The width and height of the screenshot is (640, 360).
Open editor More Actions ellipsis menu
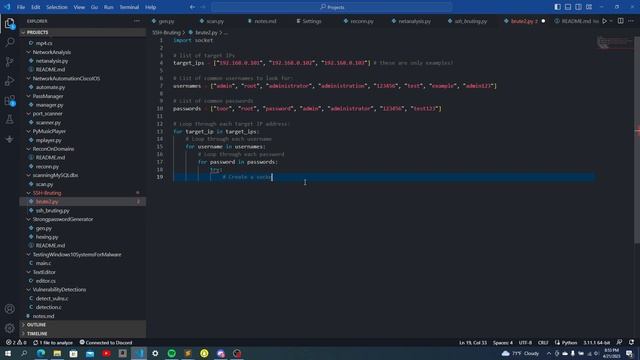631,21
